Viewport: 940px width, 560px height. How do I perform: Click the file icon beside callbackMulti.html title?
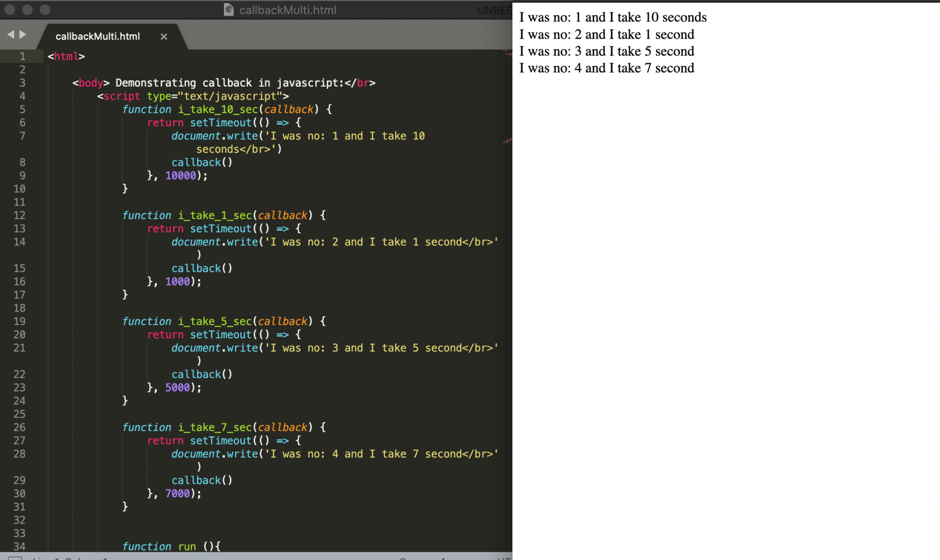click(228, 9)
